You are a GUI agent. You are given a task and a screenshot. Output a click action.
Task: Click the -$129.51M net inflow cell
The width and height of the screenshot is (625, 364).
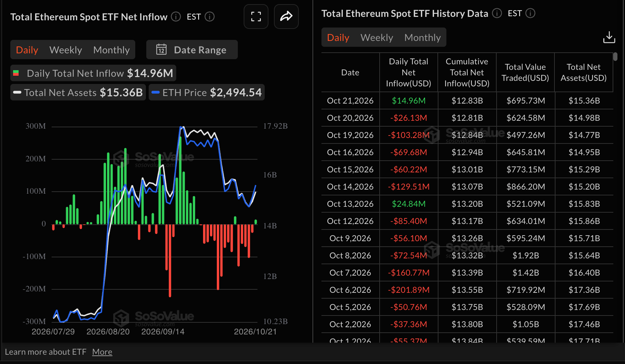point(409,186)
